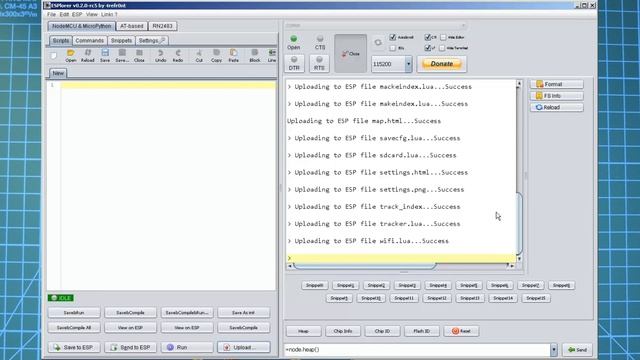Viewport: 640px width, 360px height.
Task: Switch to the Snippets tab
Action: 121,40
